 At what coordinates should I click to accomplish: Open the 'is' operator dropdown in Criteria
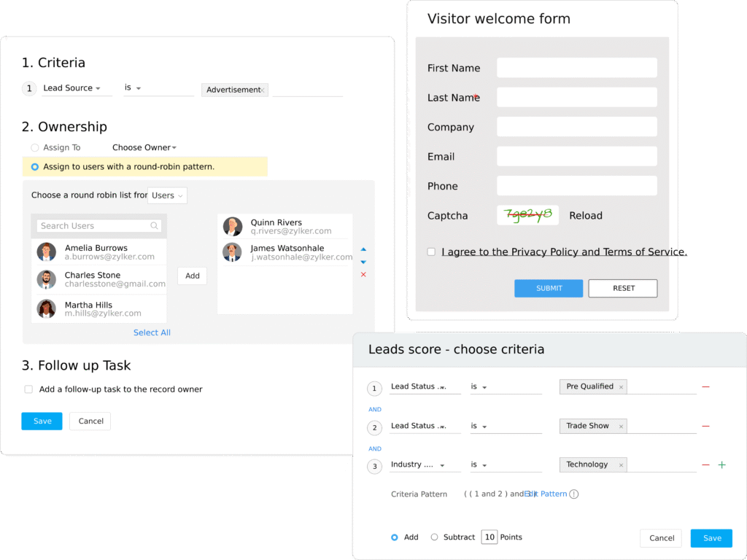158,88
